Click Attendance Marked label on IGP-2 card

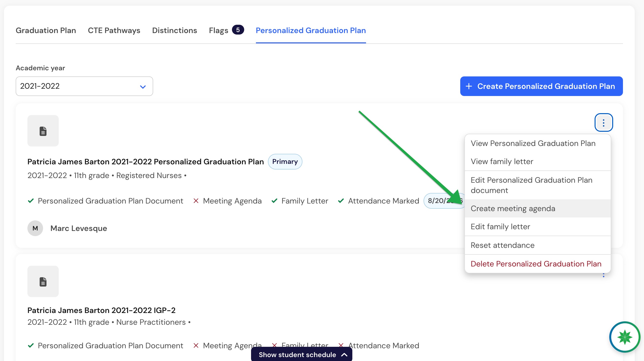383,346
